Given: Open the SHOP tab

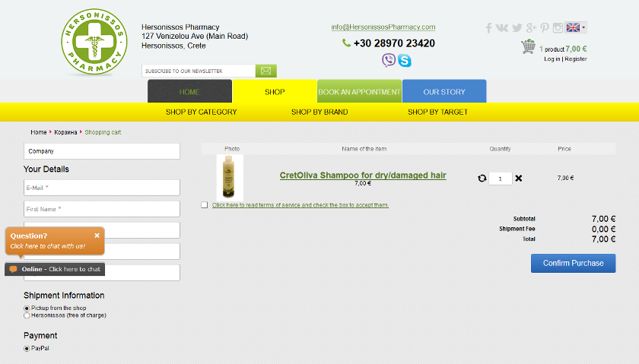Looking at the screenshot, I should coord(275,91).
